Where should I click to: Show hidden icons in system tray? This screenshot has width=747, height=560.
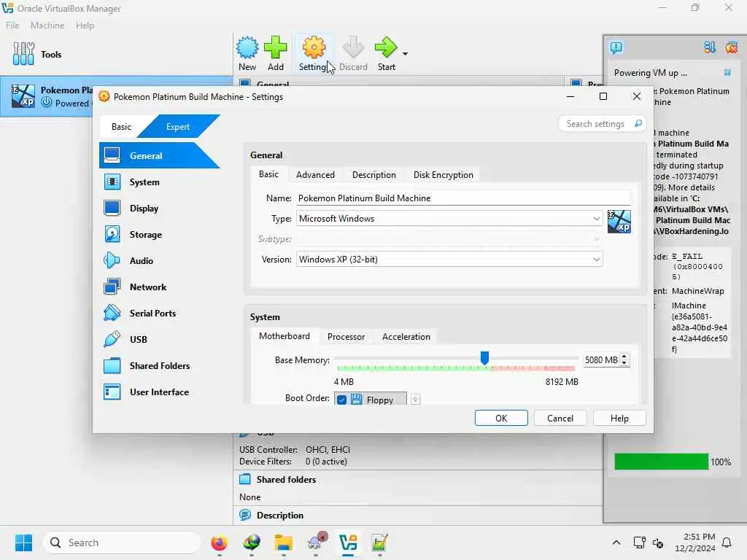pyautogui.click(x=616, y=542)
